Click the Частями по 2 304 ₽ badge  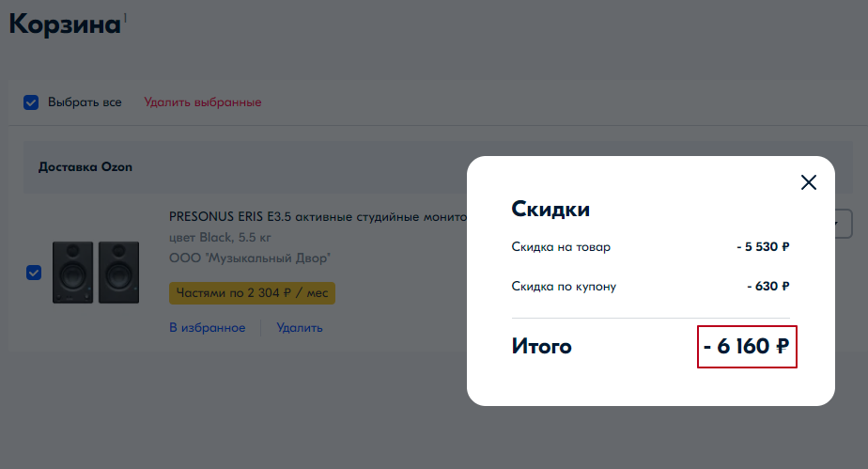click(x=252, y=293)
